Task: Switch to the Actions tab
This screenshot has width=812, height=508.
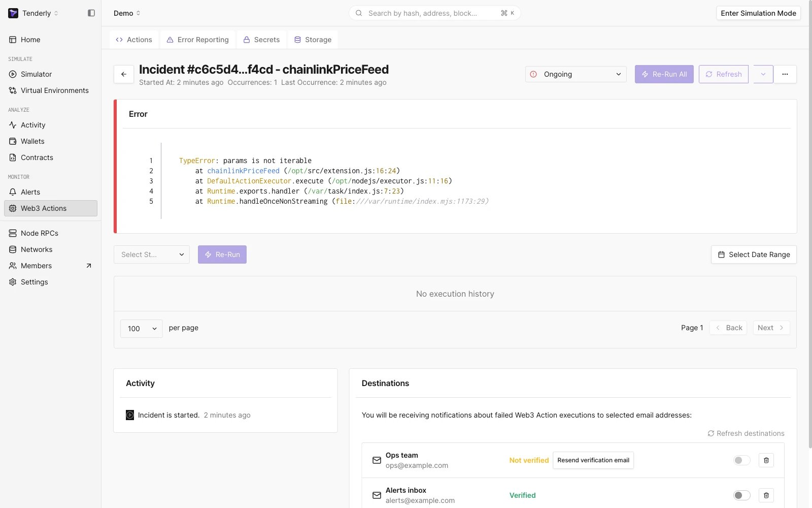Action: [x=134, y=40]
